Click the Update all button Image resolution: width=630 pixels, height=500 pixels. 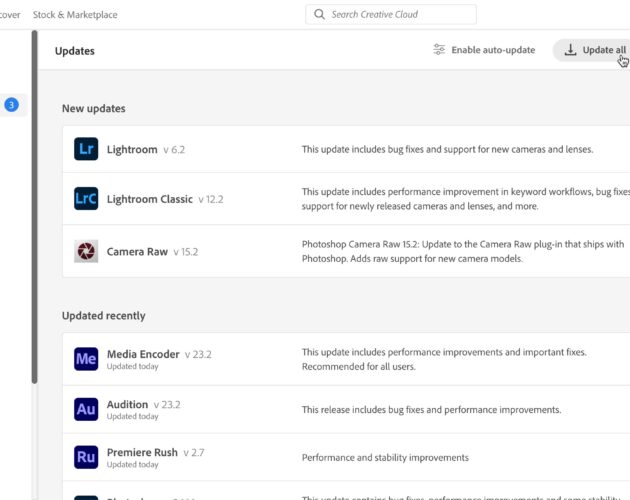point(592,50)
